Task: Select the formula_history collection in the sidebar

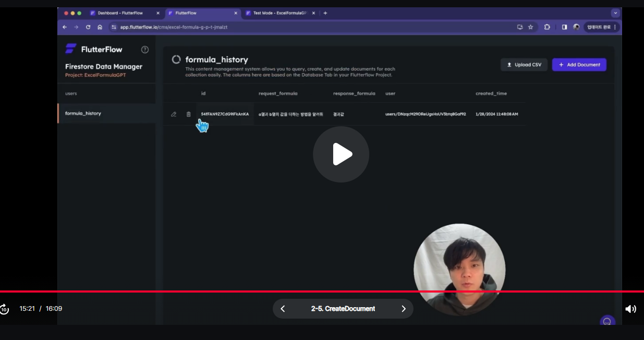Action: click(106, 113)
